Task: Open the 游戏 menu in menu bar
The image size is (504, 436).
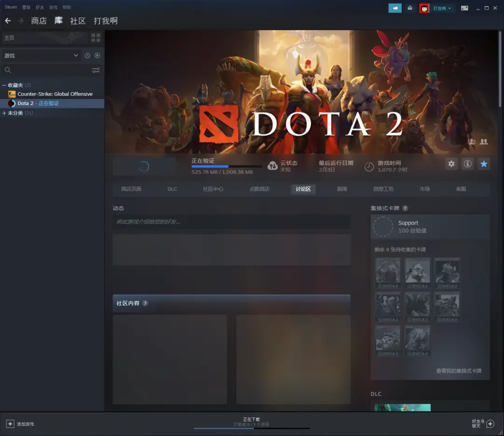Action: click(53, 7)
